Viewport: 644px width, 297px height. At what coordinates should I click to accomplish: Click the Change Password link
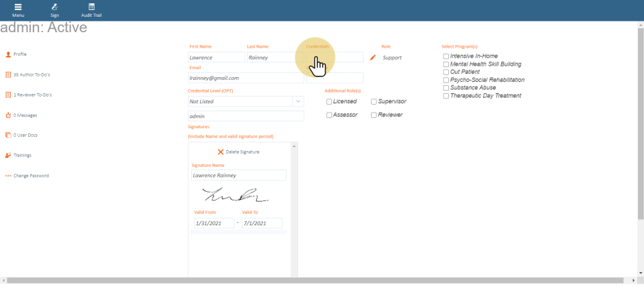[31, 176]
